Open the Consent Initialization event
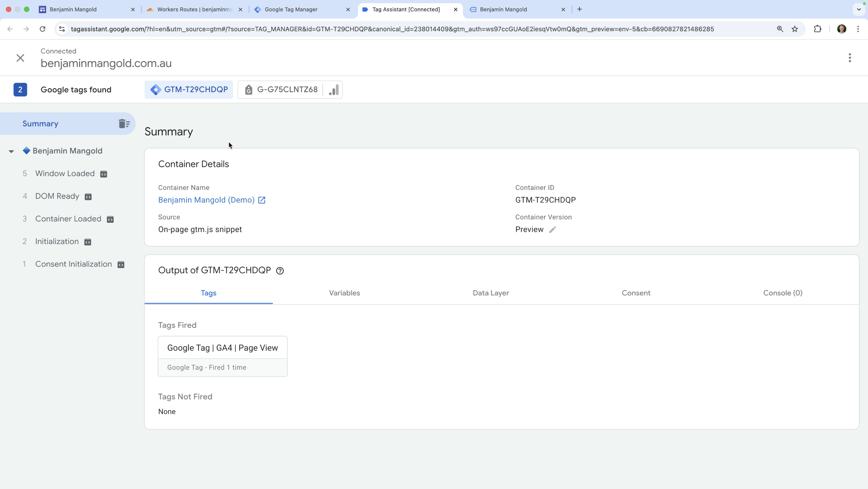Viewport: 868px width, 489px height. click(x=73, y=264)
